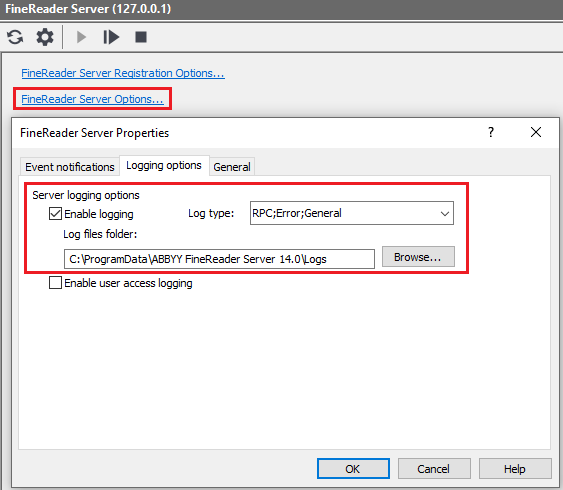Click the question mark help icon
Screen dimensions: 563x490
pyautogui.click(x=491, y=132)
